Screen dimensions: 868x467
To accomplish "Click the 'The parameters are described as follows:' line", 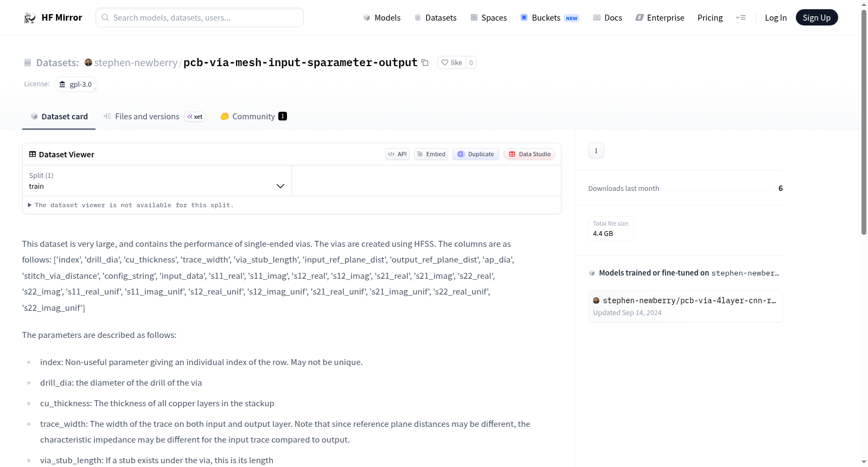I will pos(99,335).
